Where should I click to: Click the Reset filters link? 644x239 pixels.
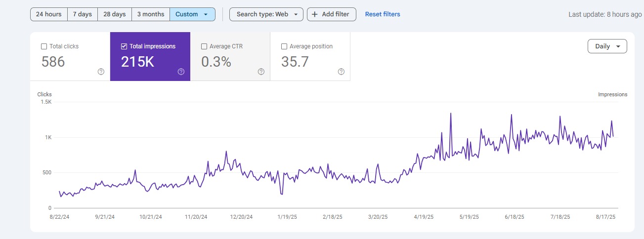point(383,14)
